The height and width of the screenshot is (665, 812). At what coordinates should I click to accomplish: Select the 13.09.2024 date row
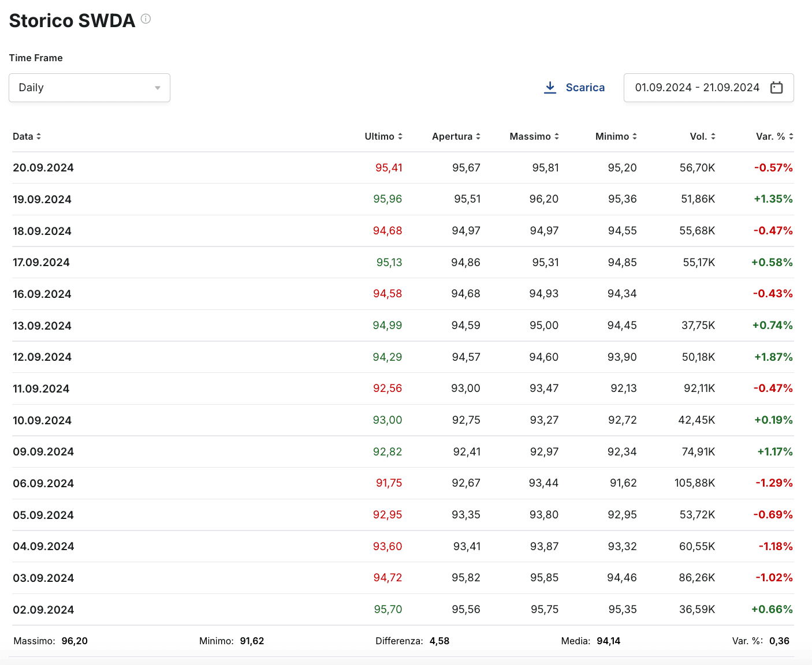tap(403, 326)
